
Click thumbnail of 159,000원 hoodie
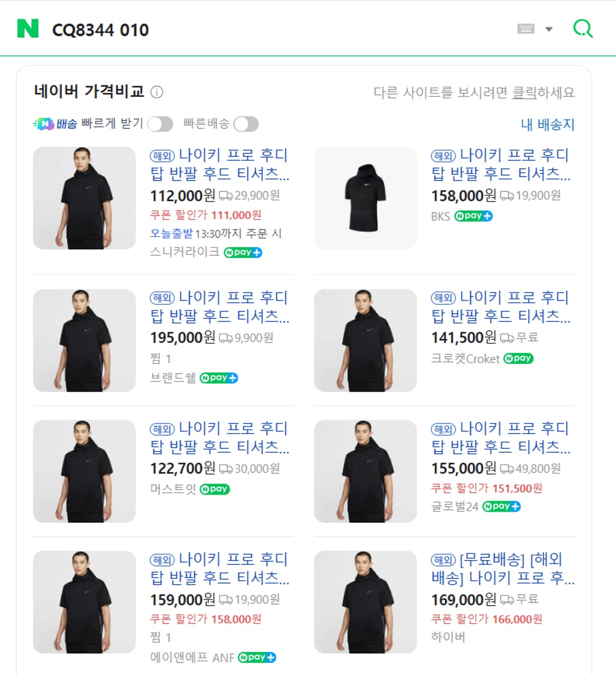(x=84, y=602)
